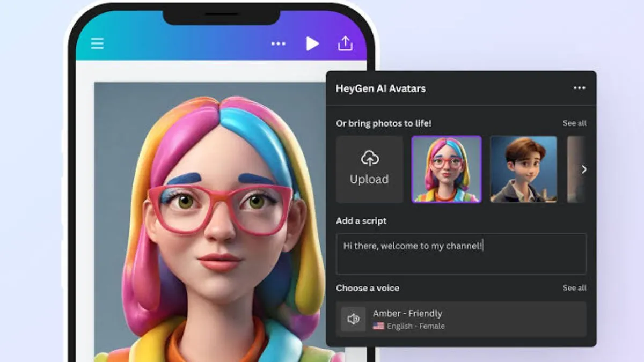This screenshot has width=644, height=362.
Task: Click the Upload photo tile
Action: click(x=369, y=169)
